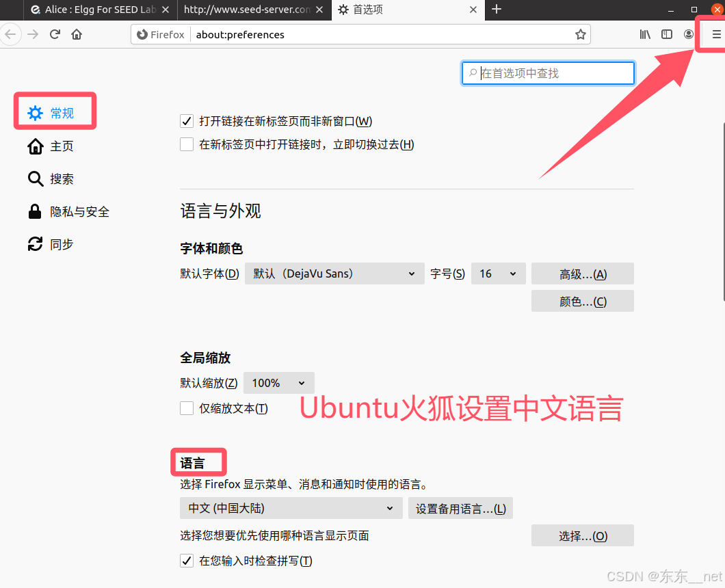Click text 选择您想要优先使用哪种语言显示页面
Image resolution: width=725 pixels, height=588 pixels.
tap(275, 536)
